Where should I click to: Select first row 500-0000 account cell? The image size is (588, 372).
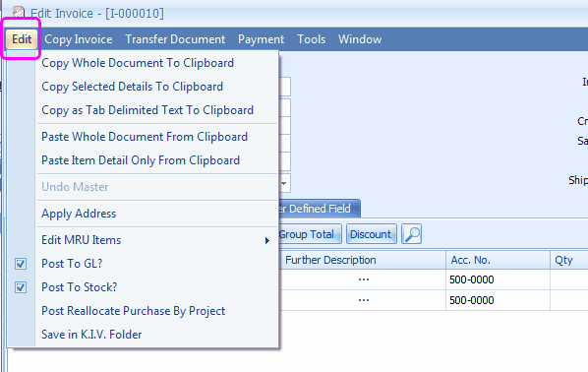(x=498, y=279)
